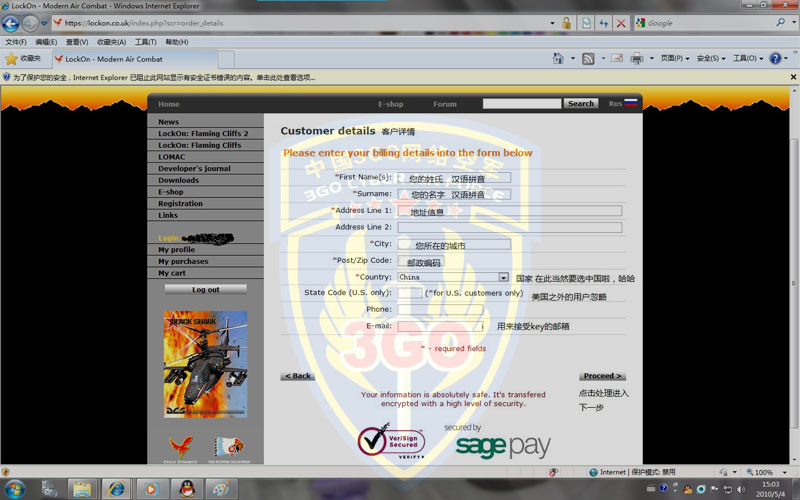Click the red Stop loading icon
This screenshot has height=500, width=800.
point(621,23)
